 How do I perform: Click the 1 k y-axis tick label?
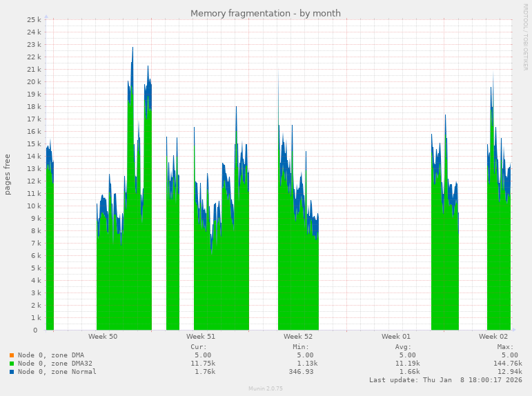[36, 318]
